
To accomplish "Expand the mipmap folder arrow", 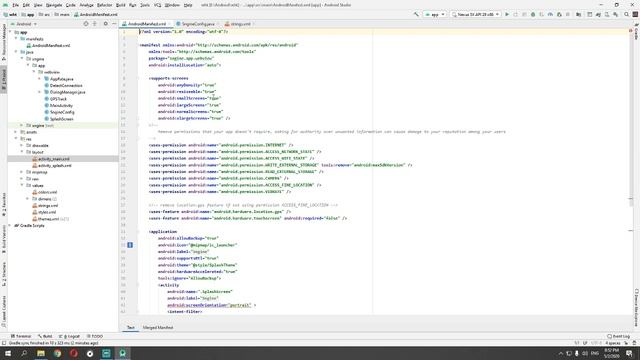I will tap(22, 172).
